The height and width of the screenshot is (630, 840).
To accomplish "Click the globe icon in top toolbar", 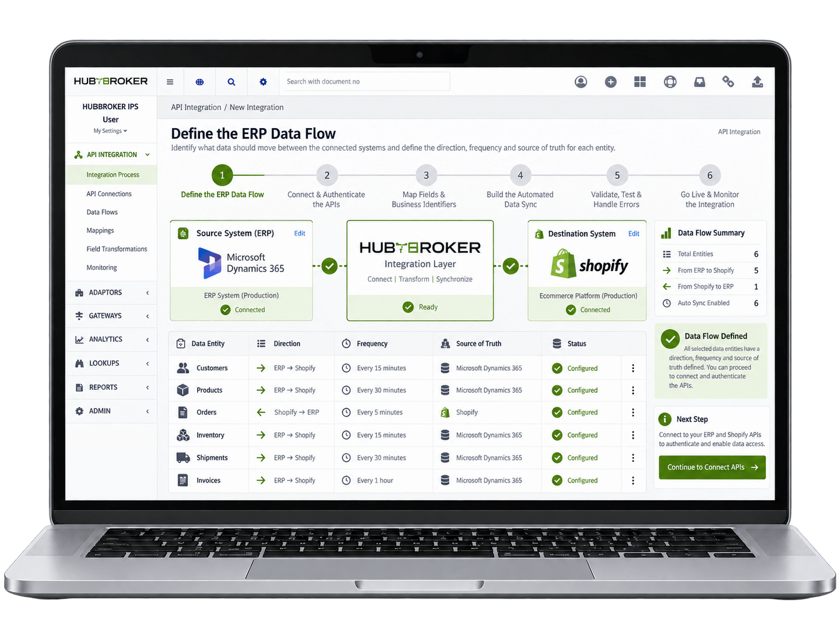I will [200, 82].
